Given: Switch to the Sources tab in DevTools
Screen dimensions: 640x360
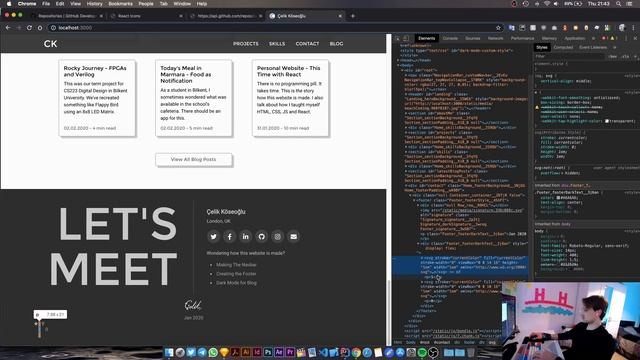Looking at the screenshot, I should coord(473,38).
